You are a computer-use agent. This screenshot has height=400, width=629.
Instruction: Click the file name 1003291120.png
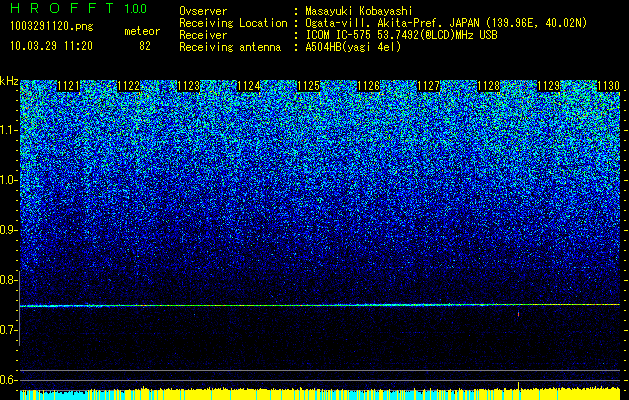click(x=52, y=27)
